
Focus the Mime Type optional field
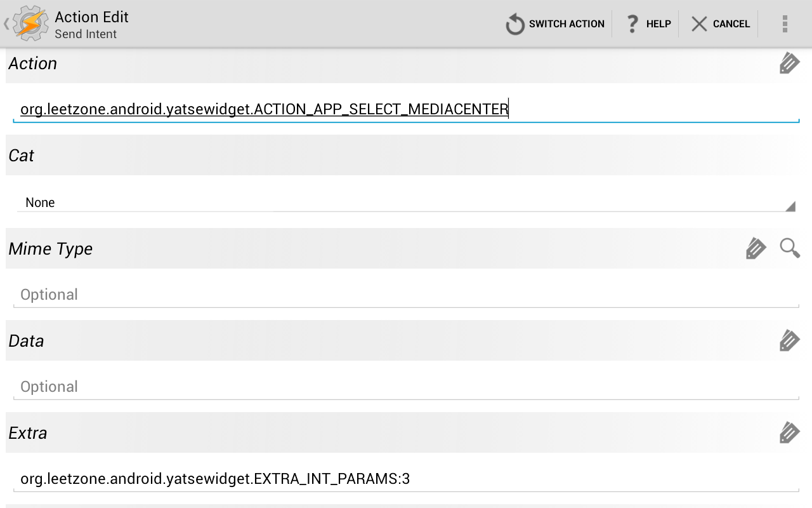[x=406, y=295]
